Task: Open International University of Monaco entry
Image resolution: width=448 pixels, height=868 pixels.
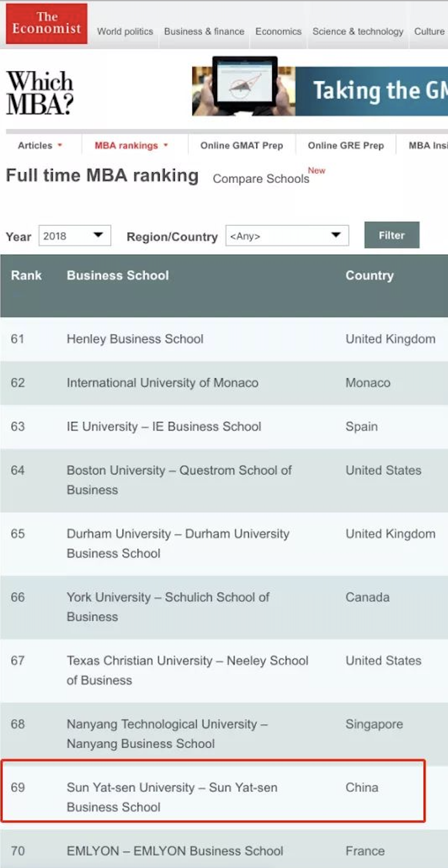Action: pyautogui.click(x=162, y=383)
